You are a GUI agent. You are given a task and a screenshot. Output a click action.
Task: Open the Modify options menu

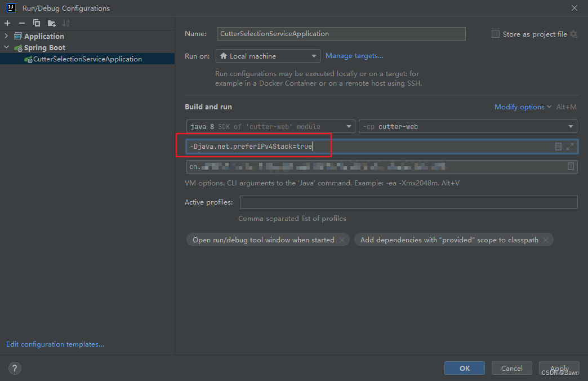[523, 107]
